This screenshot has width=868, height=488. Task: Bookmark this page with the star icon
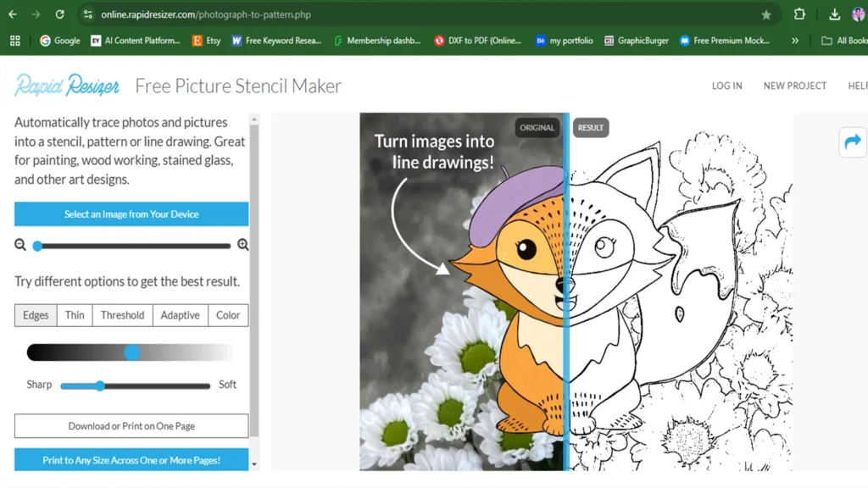766,14
